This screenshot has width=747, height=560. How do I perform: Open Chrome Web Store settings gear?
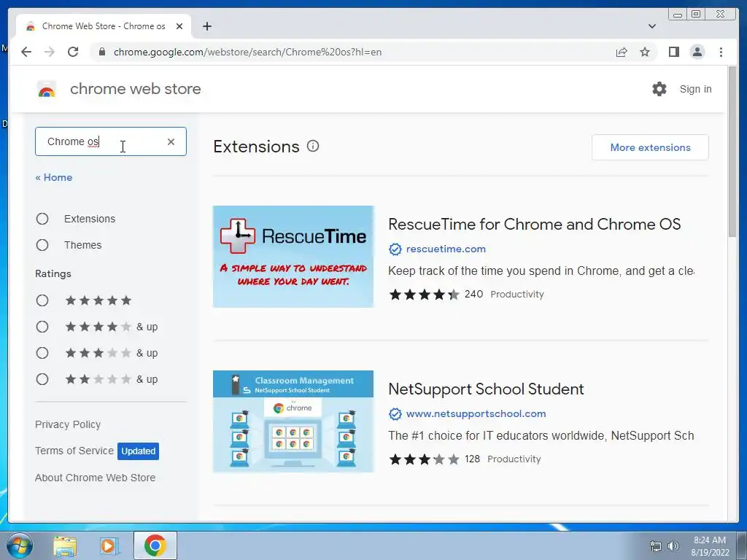[x=659, y=89]
